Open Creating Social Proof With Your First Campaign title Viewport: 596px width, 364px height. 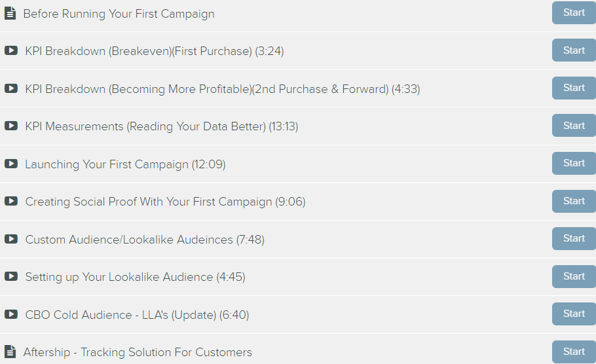[165, 202]
